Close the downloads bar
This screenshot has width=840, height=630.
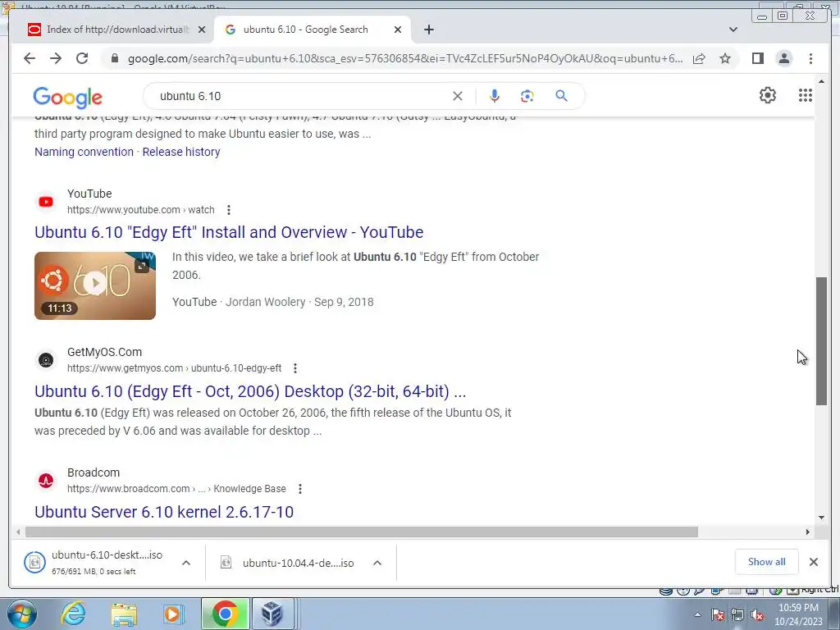(813, 561)
